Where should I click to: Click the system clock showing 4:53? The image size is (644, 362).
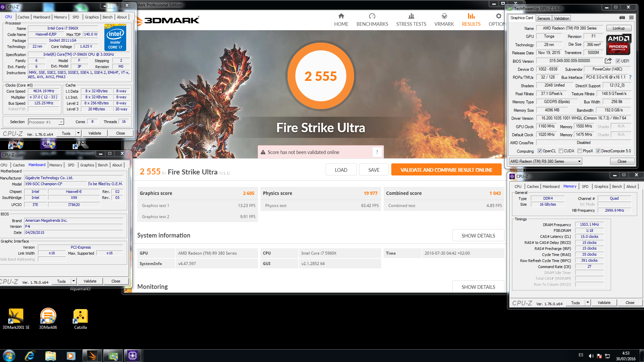coord(626,353)
